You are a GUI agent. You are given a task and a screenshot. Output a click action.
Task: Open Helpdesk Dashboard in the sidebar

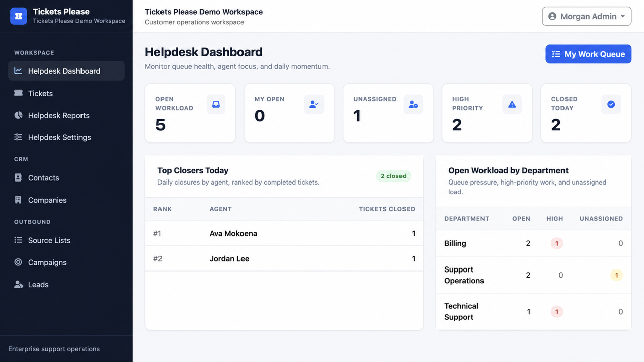click(66, 71)
